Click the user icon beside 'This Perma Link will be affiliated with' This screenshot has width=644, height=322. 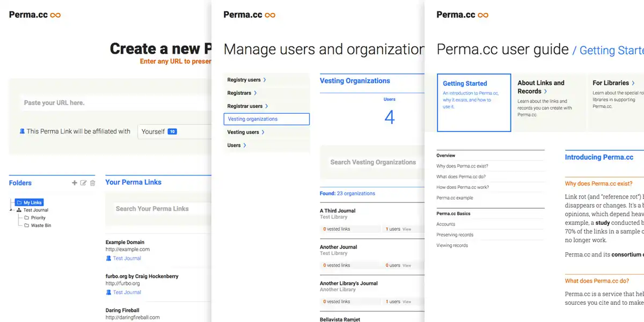[x=22, y=131]
